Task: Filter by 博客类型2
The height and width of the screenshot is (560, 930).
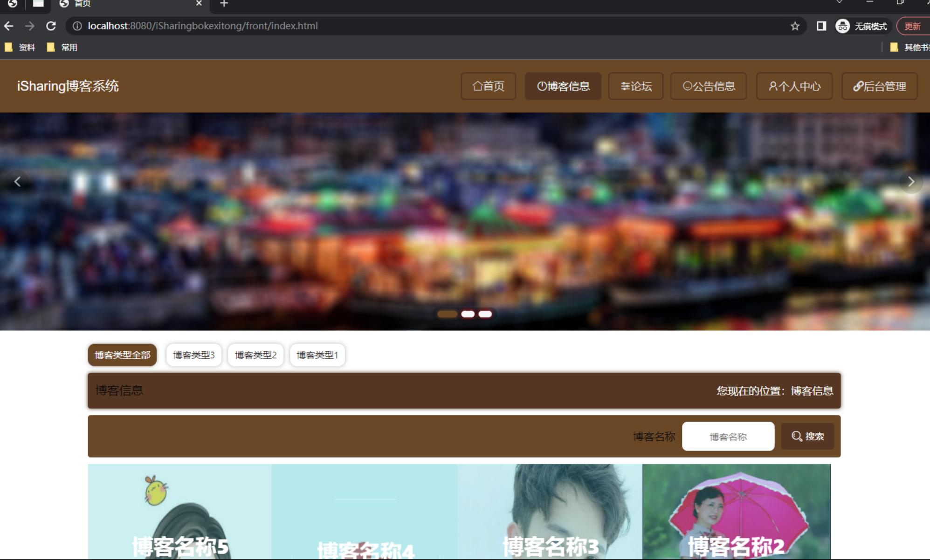Action: click(256, 355)
